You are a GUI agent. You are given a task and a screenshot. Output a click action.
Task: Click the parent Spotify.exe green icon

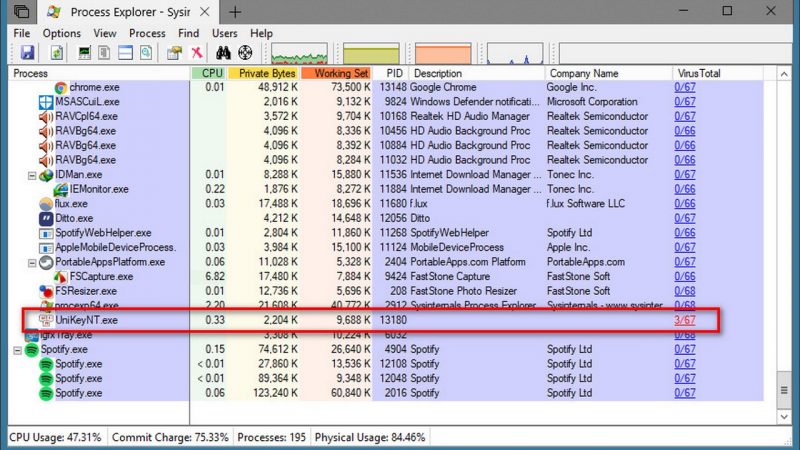click(32, 349)
